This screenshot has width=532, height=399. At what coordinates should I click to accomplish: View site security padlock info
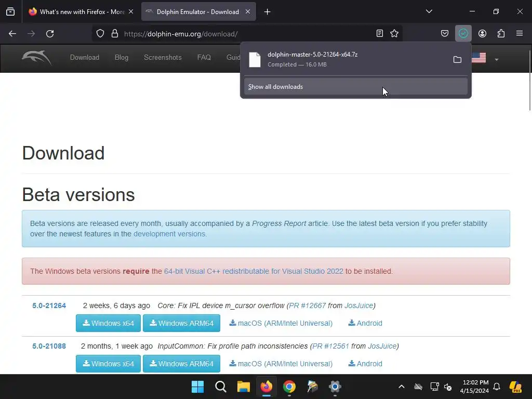tap(115, 34)
